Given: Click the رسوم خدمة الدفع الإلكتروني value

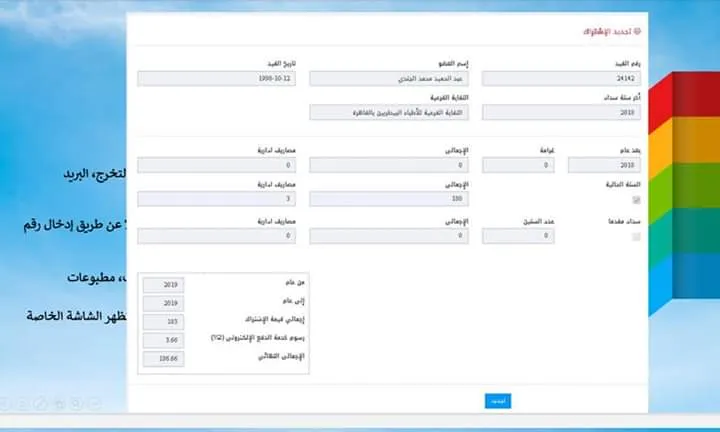Looking at the screenshot, I should [163, 340].
